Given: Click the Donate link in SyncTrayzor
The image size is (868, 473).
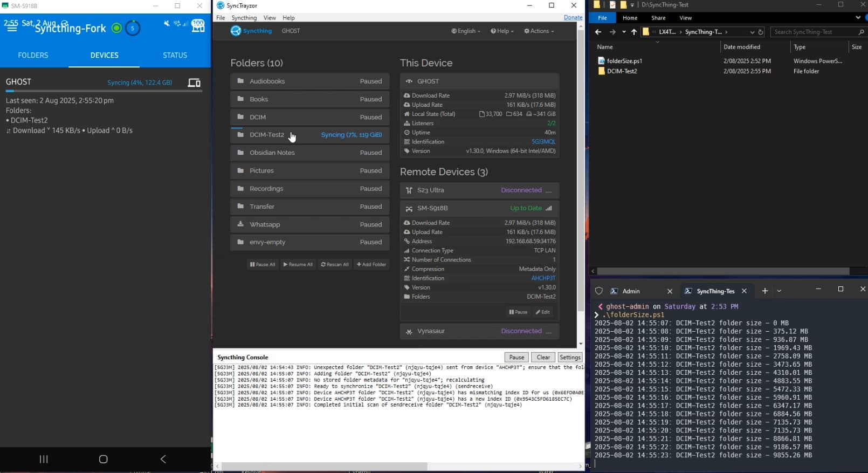Looking at the screenshot, I should [573, 17].
